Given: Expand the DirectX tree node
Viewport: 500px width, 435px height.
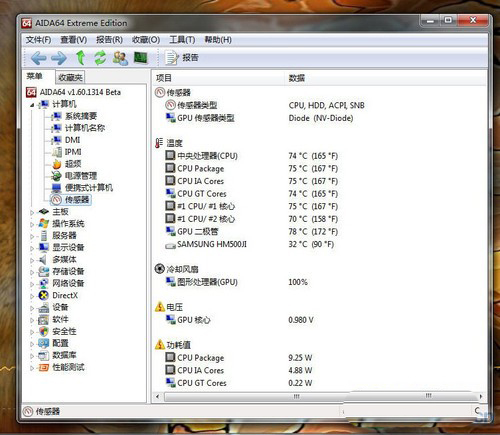Looking at the screenshot, I should coord(32,296).
